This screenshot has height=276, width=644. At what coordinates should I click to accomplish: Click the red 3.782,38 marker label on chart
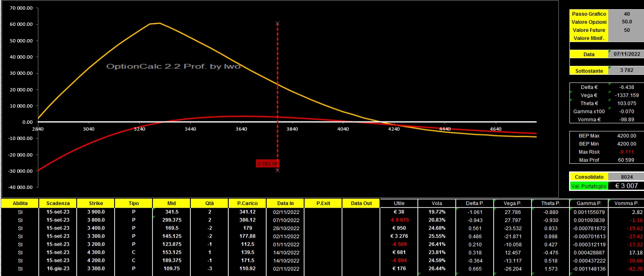(x=267, y=163)
